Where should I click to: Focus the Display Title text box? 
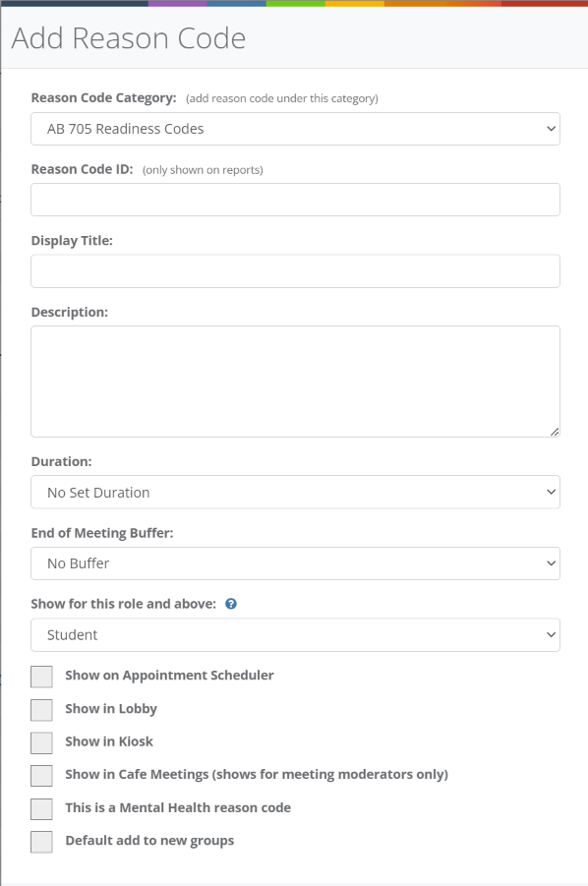point(295,270)
